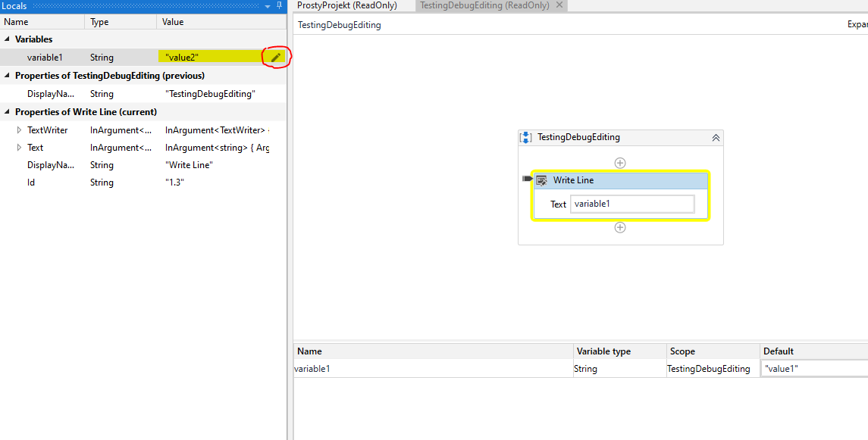Click the Sequence icon beside TestingDebugEditing header
This screenshot has width=868, height=440.
click(x=525, y=137)
